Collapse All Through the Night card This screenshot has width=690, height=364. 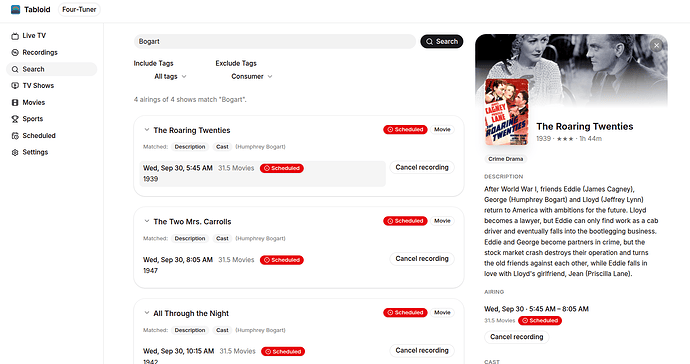(x=147, y=313)
